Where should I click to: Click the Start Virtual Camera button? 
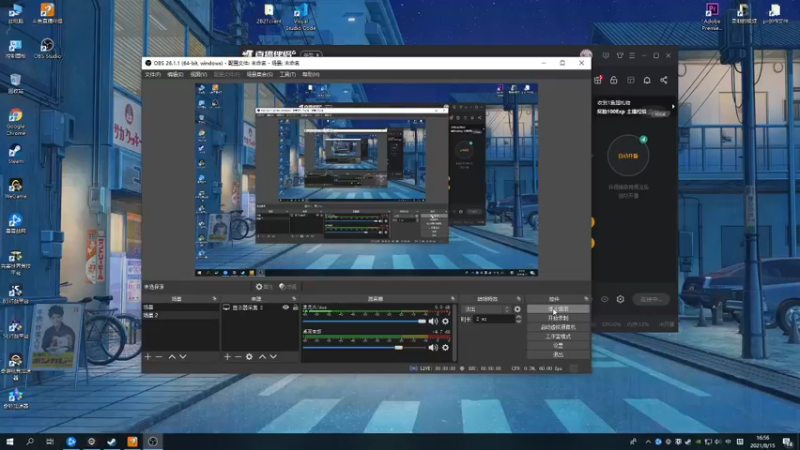558,327
